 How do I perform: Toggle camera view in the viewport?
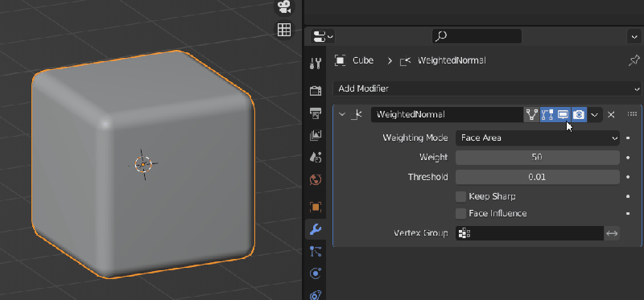tap(284, 6)
